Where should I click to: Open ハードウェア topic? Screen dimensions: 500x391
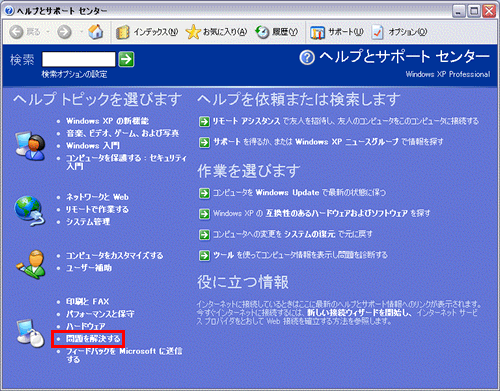pos(86,326)
